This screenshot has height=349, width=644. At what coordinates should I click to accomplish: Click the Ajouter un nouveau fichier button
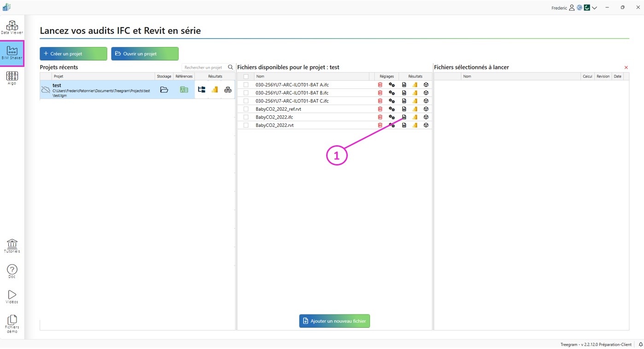[x=334, y=321]
